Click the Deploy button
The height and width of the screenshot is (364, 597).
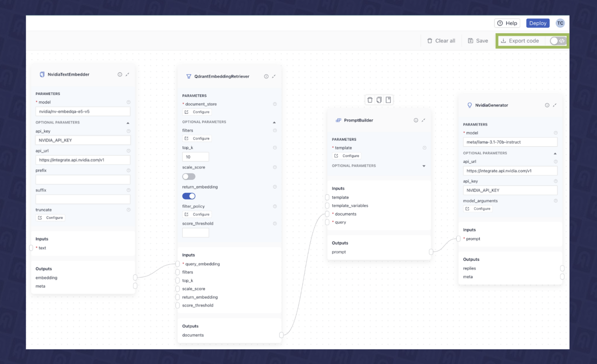click(x=538, y=23)
